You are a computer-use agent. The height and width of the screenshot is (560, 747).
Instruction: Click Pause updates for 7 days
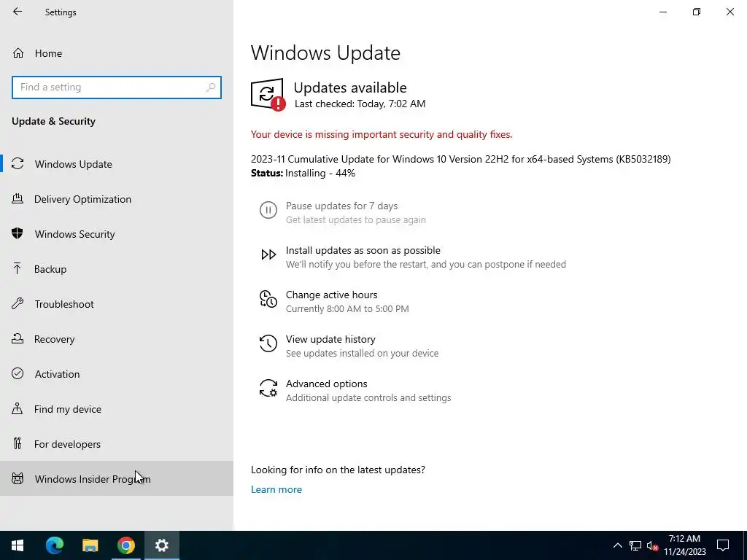click(341, 206)
